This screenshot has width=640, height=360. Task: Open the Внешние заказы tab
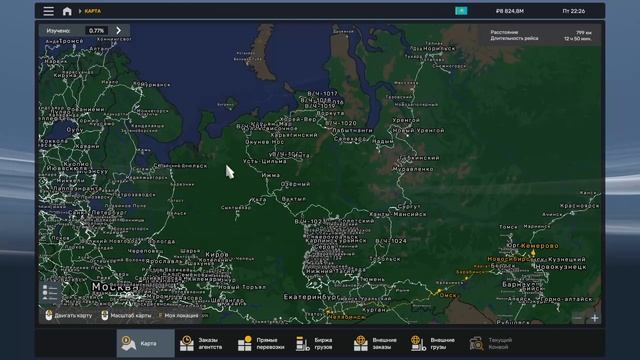pyautogui.click(x=375, y=343)
